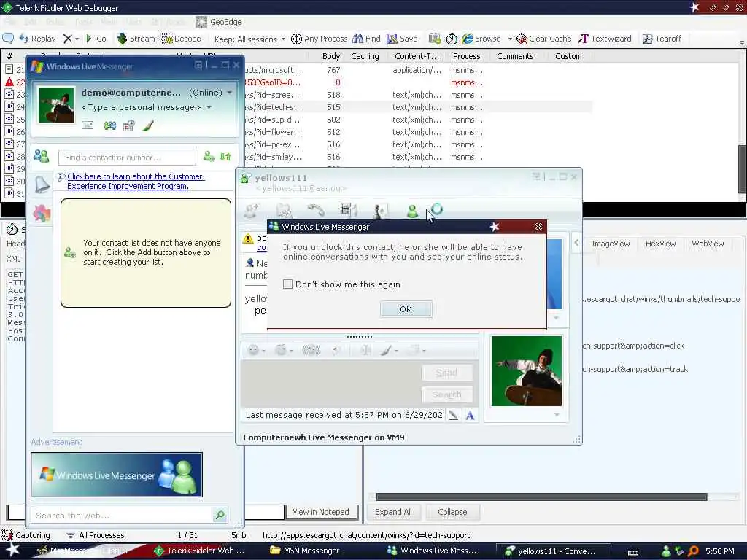Open the GeoEdge menu
This screenshot has width=747, height=560.
[219, 22]
